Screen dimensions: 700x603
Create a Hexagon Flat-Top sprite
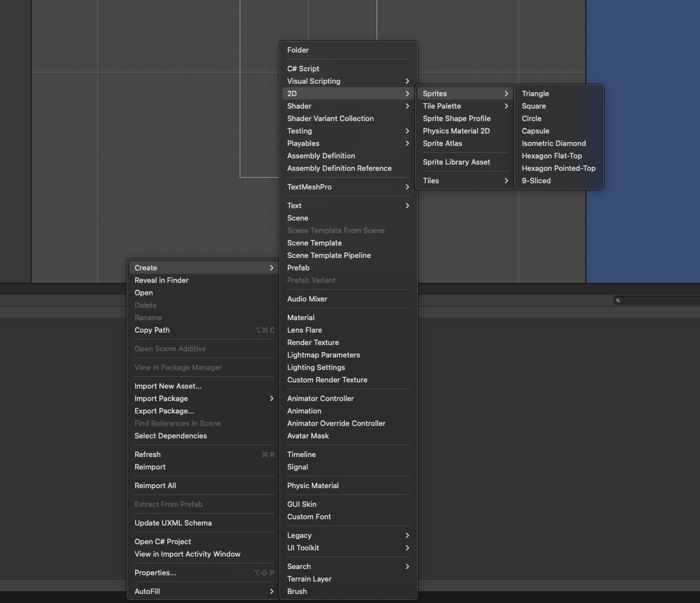559,156
